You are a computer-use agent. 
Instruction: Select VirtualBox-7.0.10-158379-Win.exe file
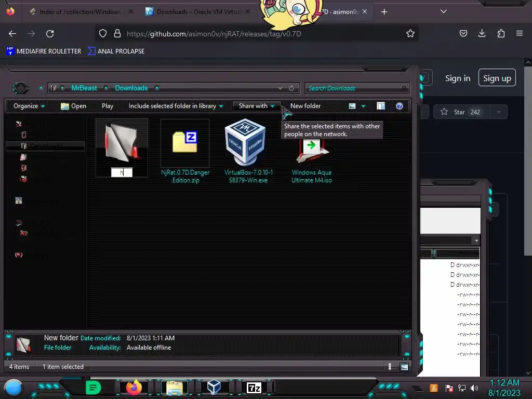click(x=248, y=151)
